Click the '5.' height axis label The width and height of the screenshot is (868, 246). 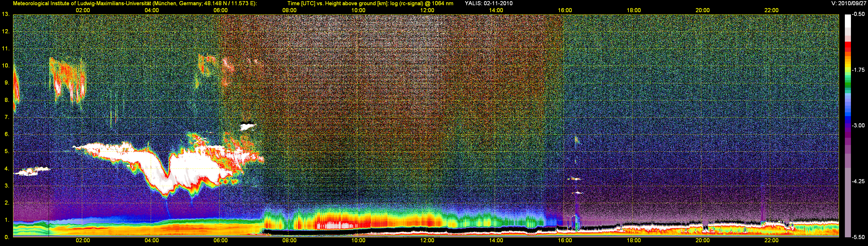pyautogui.click(x=7, y=151)
